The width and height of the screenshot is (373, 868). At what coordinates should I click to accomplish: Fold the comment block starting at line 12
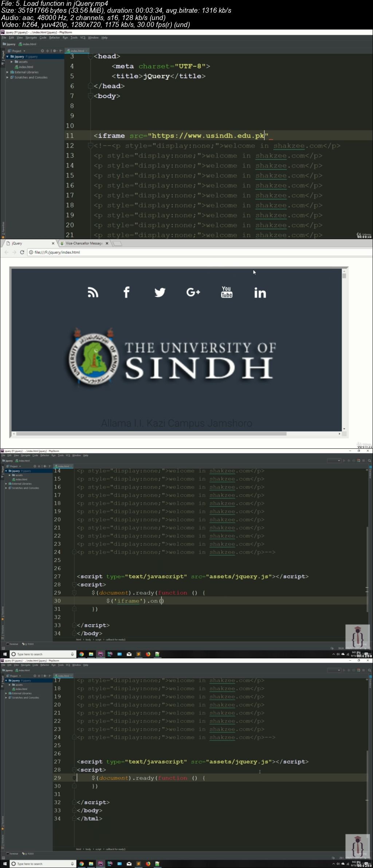(x=90, y=146)
